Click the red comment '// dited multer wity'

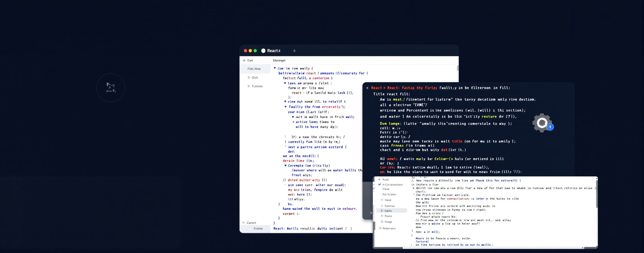tap(305, 180)
